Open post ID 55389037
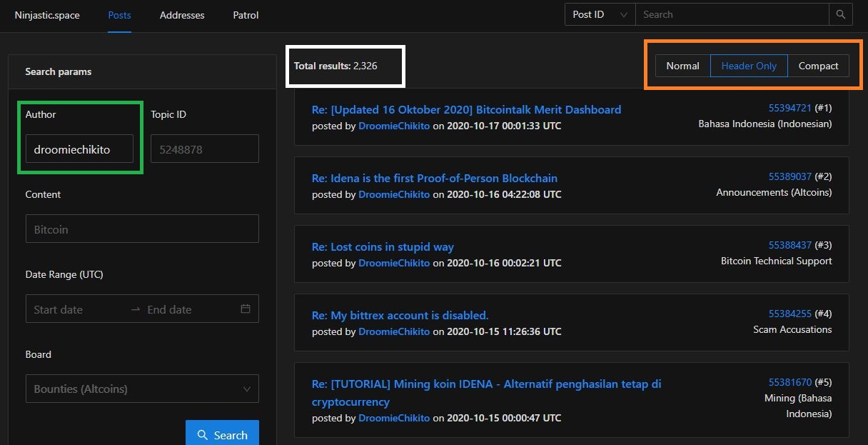 coord(790,176)
